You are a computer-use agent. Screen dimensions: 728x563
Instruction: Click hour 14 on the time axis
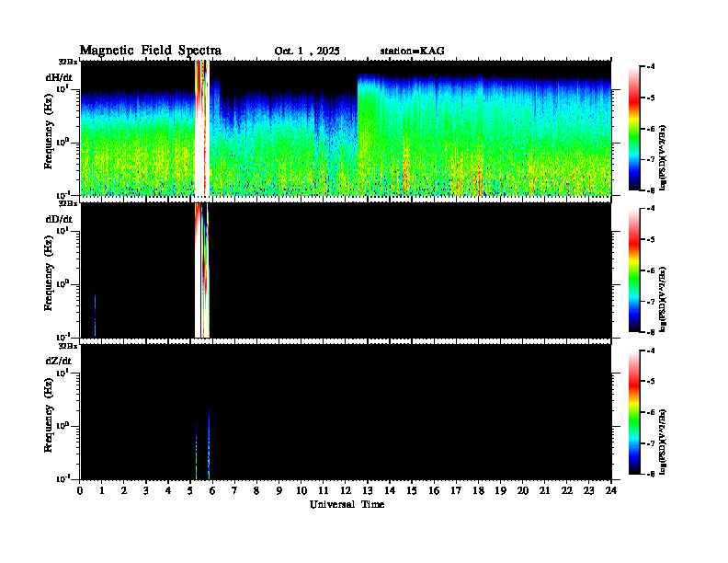390,491
